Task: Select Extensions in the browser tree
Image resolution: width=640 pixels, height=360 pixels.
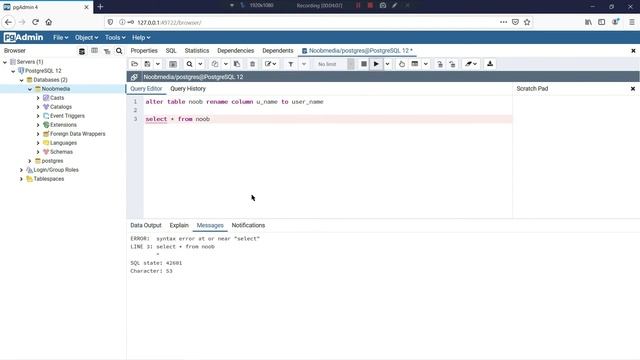Action: (63, 125)
